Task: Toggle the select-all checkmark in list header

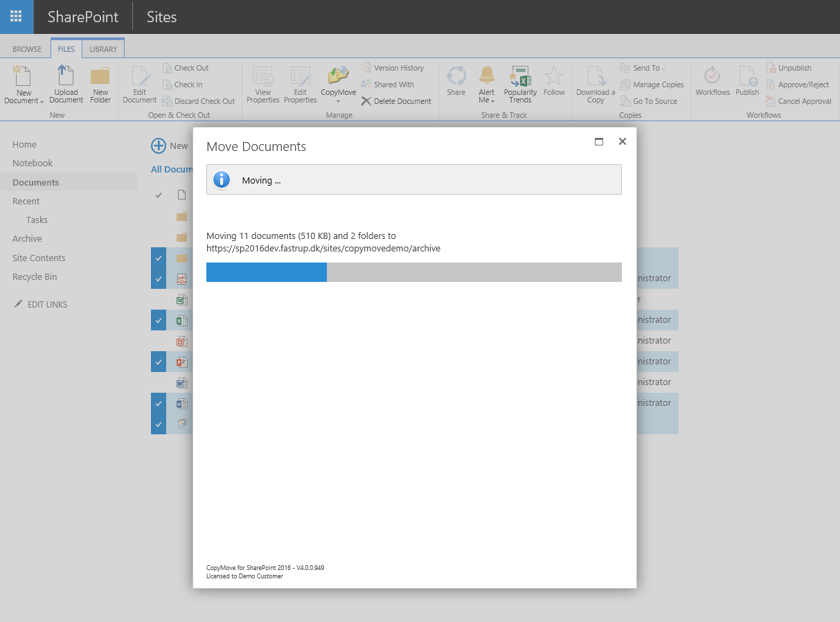Action: [159, 195]
